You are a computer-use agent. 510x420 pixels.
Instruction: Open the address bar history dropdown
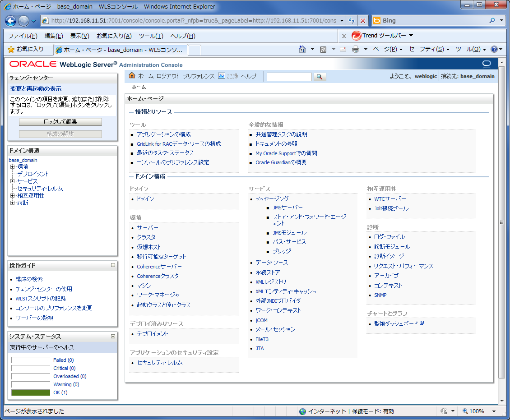(342, 20)
